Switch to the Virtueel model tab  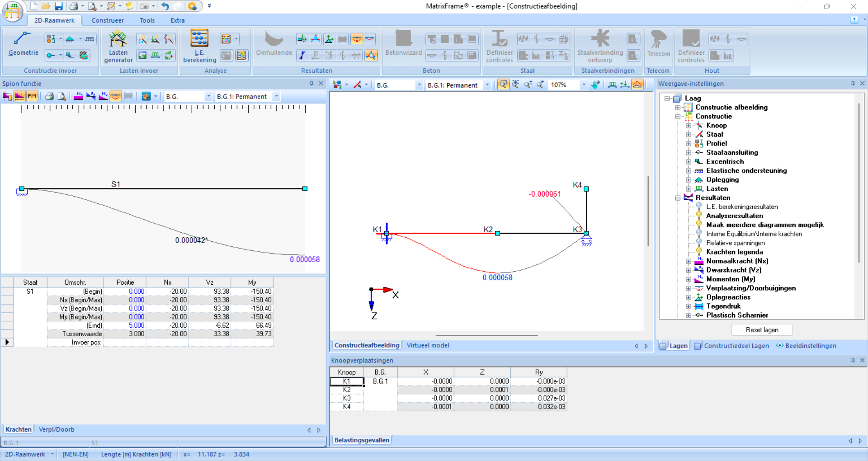point(428,345)
